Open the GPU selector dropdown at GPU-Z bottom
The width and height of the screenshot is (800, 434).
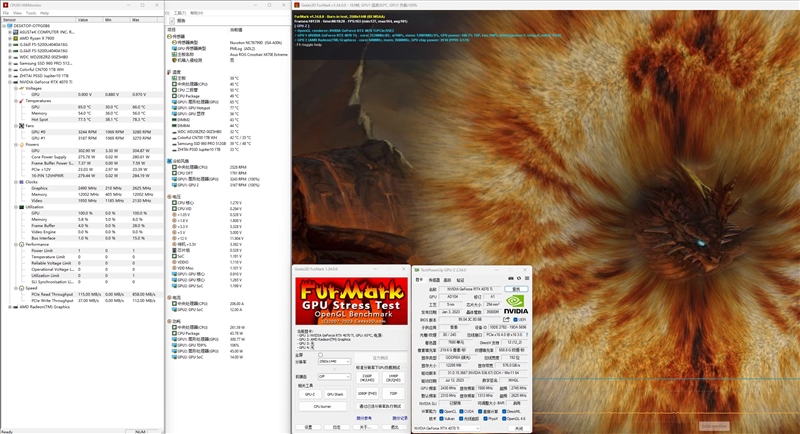tap(446, 428)
